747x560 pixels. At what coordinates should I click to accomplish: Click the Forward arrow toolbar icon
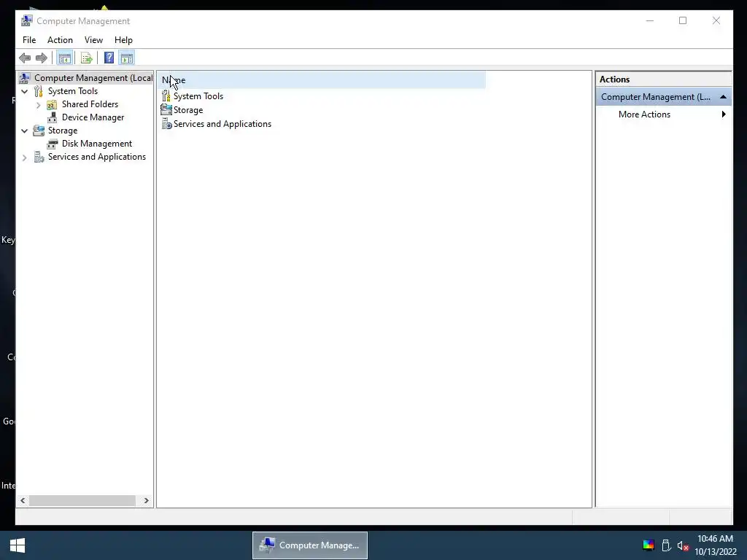pos(42,58)
